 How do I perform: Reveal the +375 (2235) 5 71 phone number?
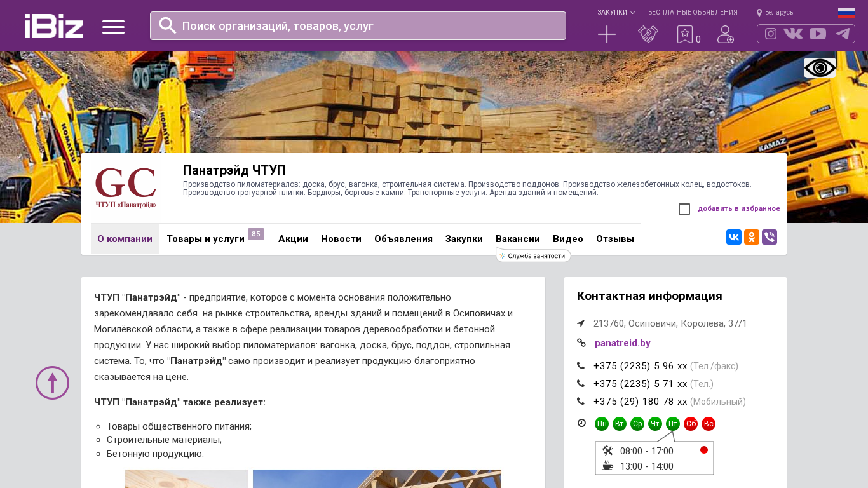pyautogui.click(x=641, y=384)
